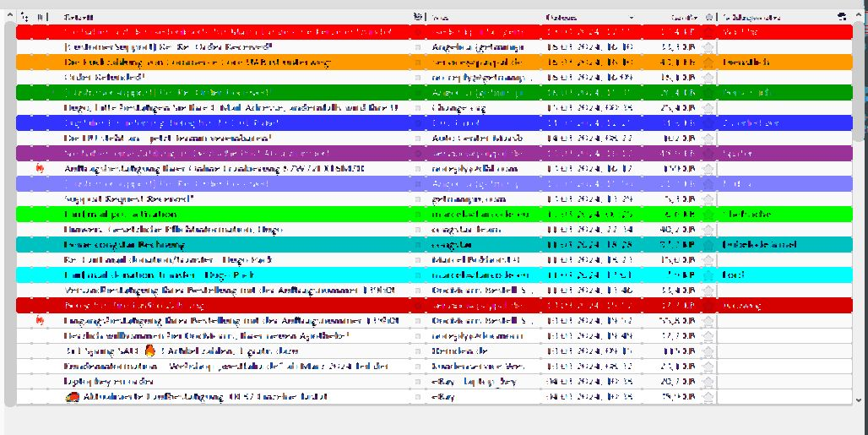Star the Spring SALE message

click(x=708, y=351)
